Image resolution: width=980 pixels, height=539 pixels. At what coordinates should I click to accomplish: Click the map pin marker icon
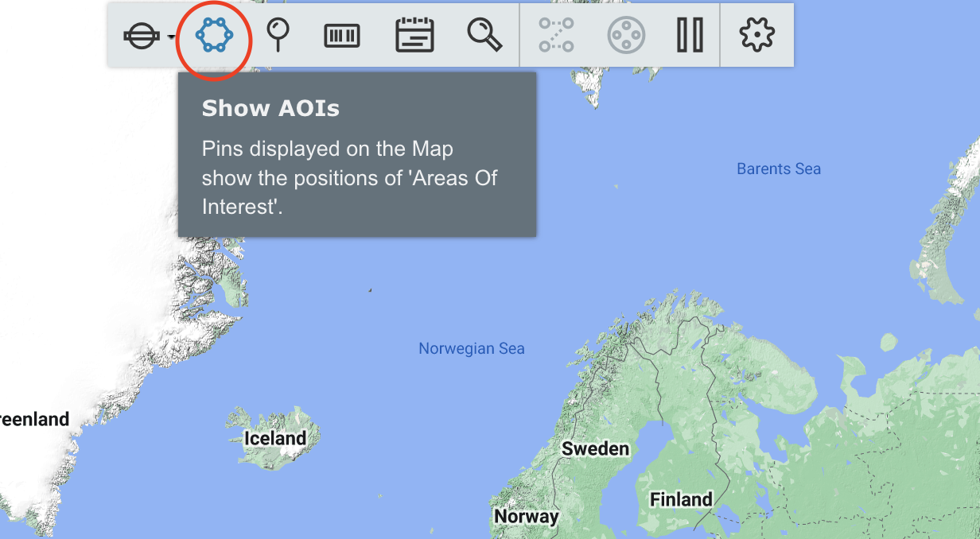click(x=278, y=36)
